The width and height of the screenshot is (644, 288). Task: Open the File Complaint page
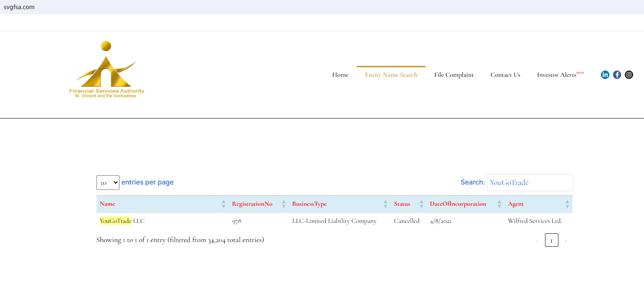(454, 75)
